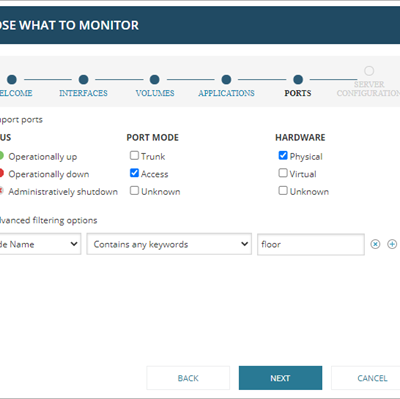Click the green Operationally up status icon
400x399 pixels.
[x=1, y=156]
